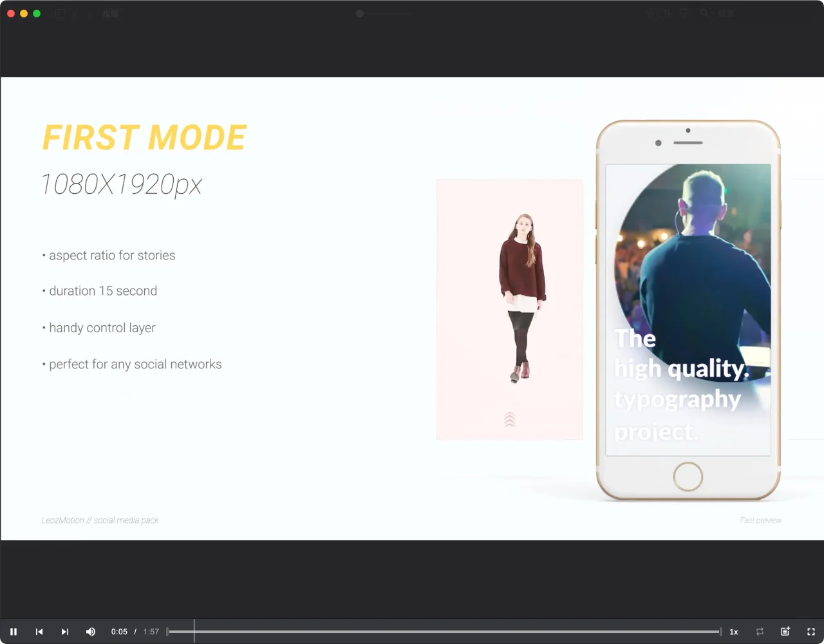
Task: Close the window with the red button
Action: point(11,14)
